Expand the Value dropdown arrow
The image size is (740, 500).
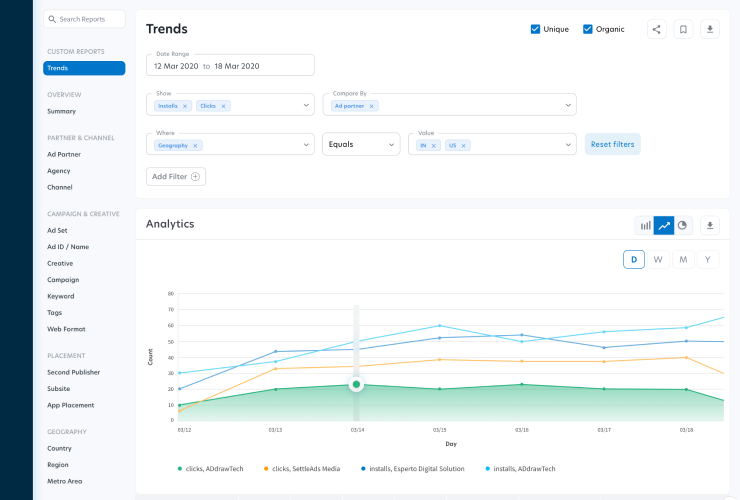[568, 145]
